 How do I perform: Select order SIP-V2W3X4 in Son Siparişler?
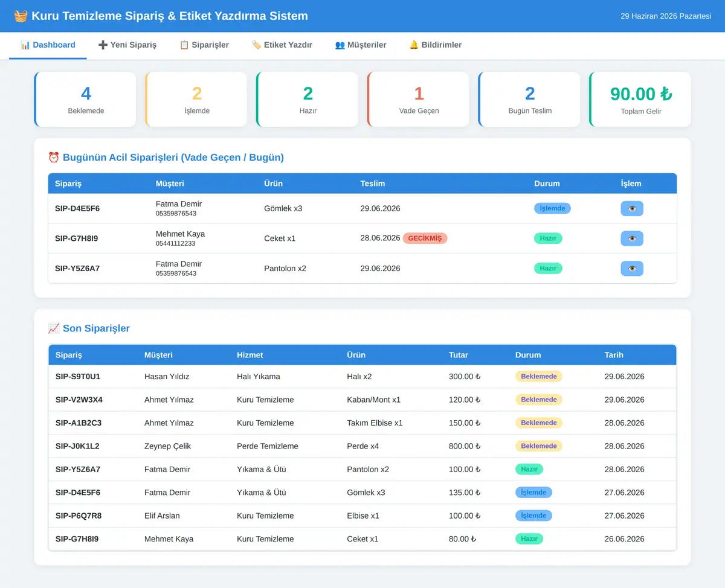pos(79,400)
